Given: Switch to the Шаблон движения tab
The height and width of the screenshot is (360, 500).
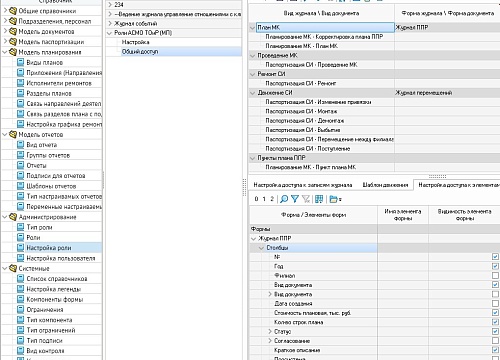Looking at the screenshot, I should tap(385, 185).
